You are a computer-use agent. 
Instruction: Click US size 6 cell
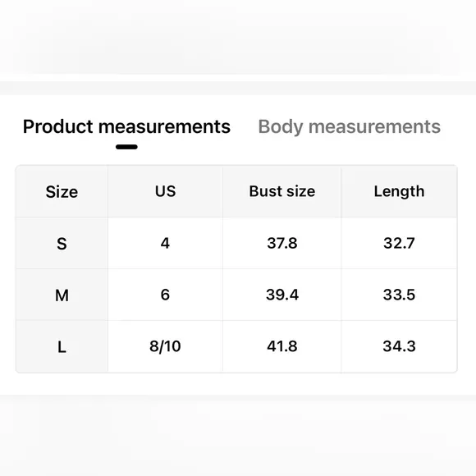tap(165, 295)
